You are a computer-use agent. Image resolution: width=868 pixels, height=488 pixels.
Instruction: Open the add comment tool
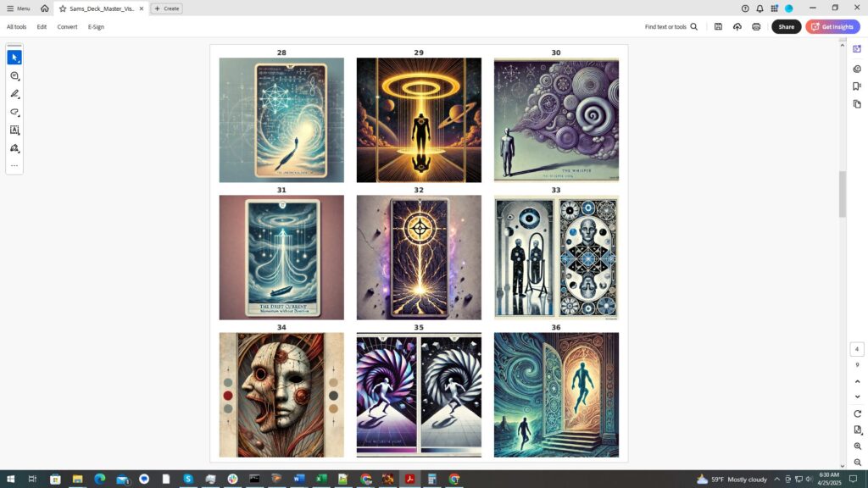[x=14, y=76]
